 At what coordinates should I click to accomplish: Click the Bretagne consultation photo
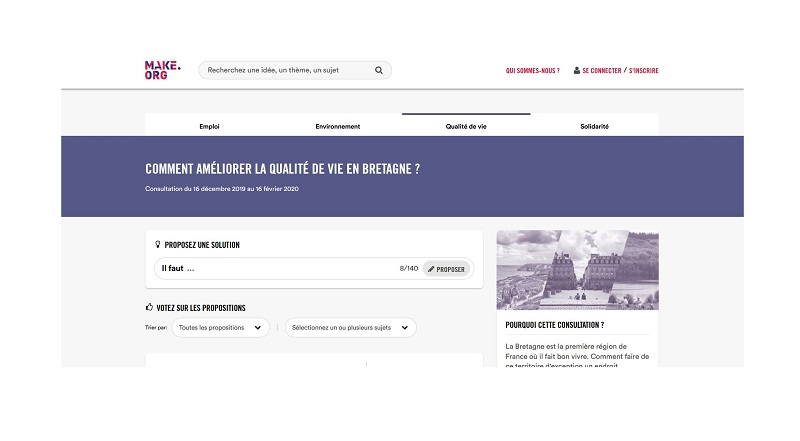pyautogui.click(x=578, y=270)
